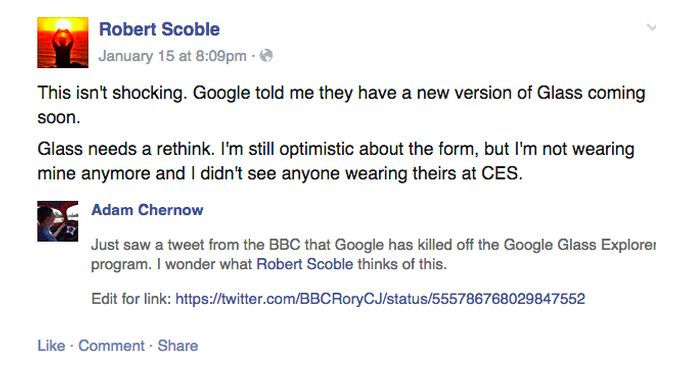684x373 pixels.
Task: Click the "Glass needs a rethink" paragraph
Action: tap(336, 161)
